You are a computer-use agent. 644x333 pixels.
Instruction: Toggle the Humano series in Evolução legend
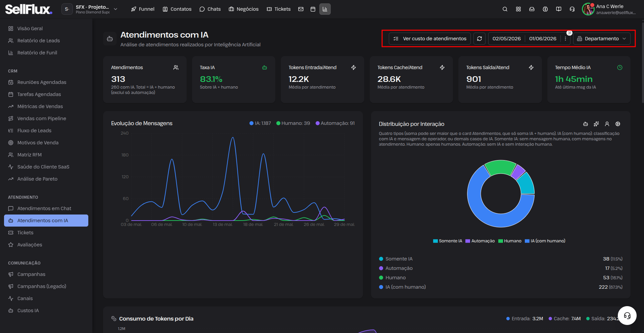[293, 123]
